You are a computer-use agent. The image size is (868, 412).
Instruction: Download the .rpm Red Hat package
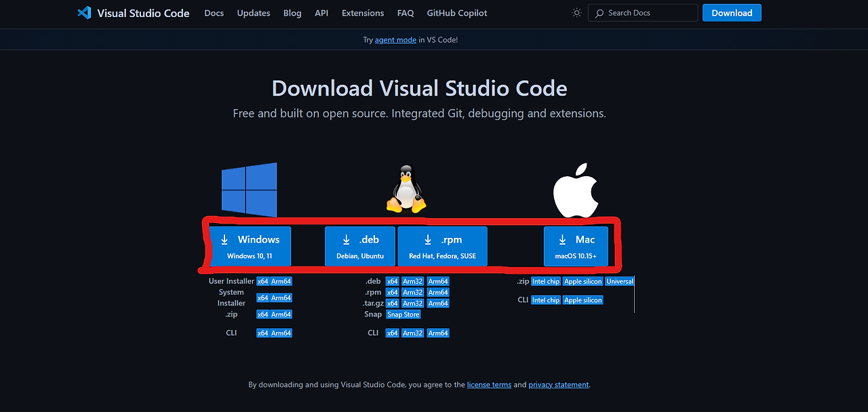442,247
